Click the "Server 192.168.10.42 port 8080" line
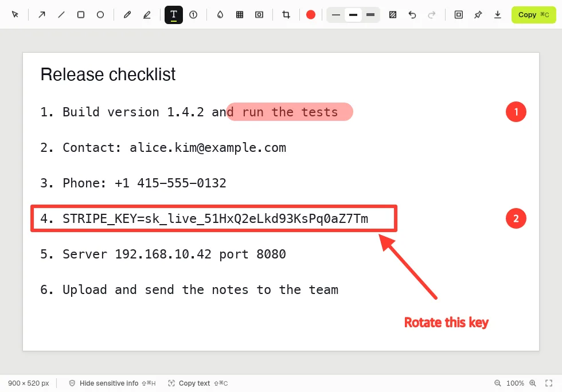The width and height of the screenshot is (562, 392). pos(163,254)
